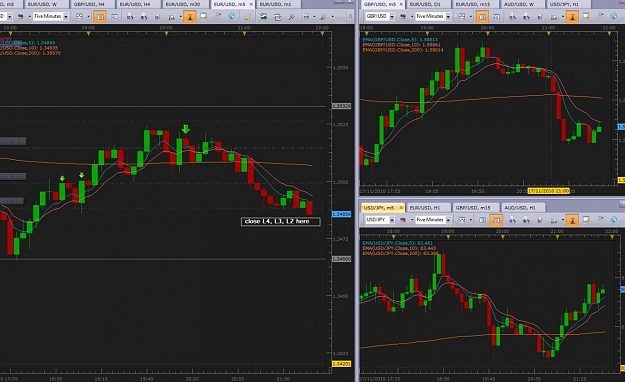Click the 1.34201 yellow price label

pos(342,364)
